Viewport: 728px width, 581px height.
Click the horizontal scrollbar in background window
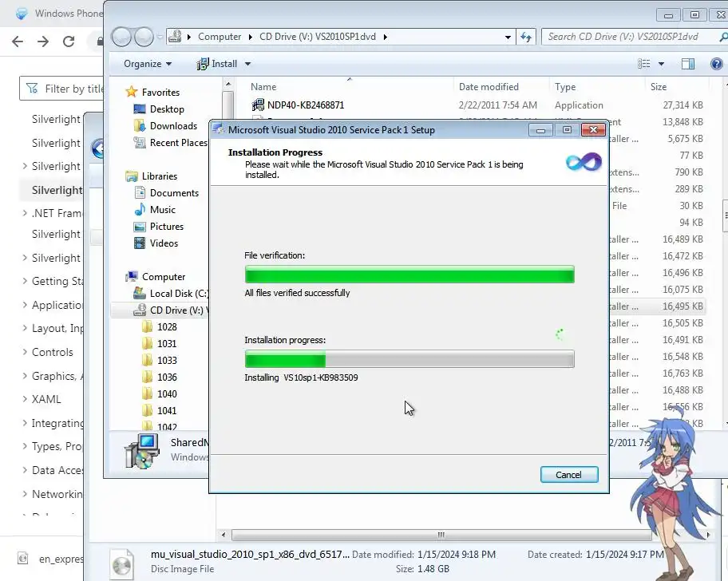click(x=441, y=535)
